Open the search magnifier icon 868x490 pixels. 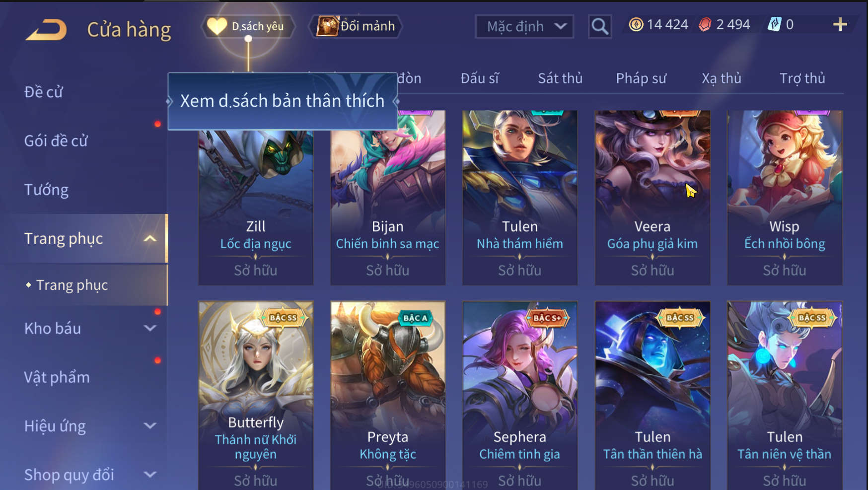pyautogui.click(x=600, y=26)
